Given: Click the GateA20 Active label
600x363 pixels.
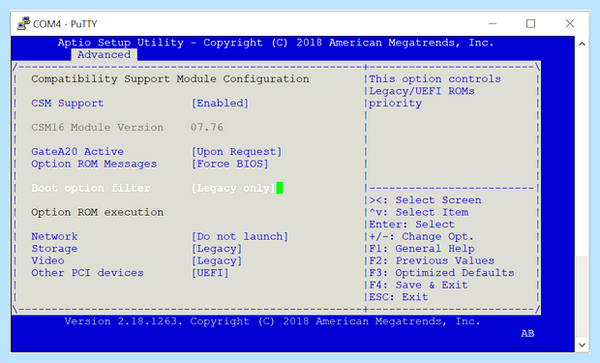Looking at the screenshot, I should (x=77, y=152).
